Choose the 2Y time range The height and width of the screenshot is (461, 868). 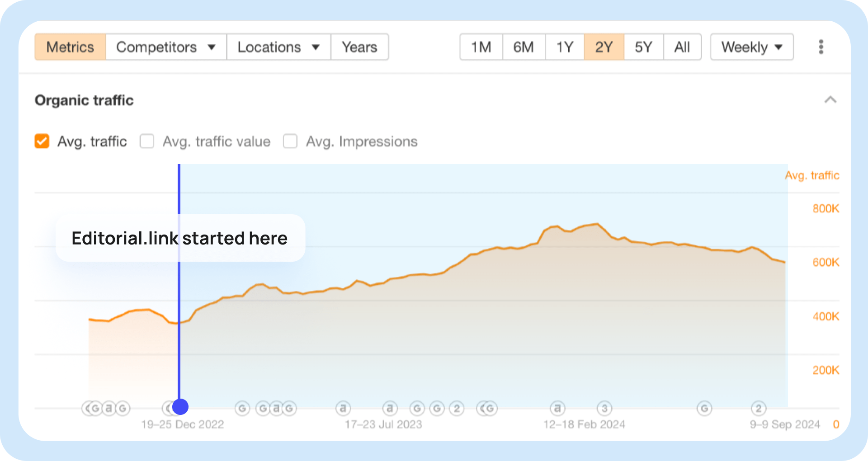click(x=604, y=47)
